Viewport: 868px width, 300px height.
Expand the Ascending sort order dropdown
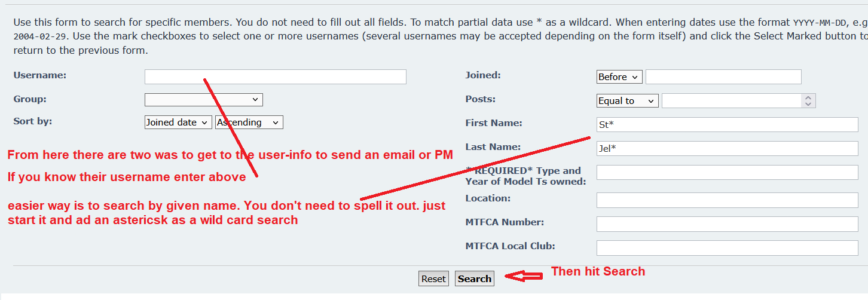pos(249,123)
